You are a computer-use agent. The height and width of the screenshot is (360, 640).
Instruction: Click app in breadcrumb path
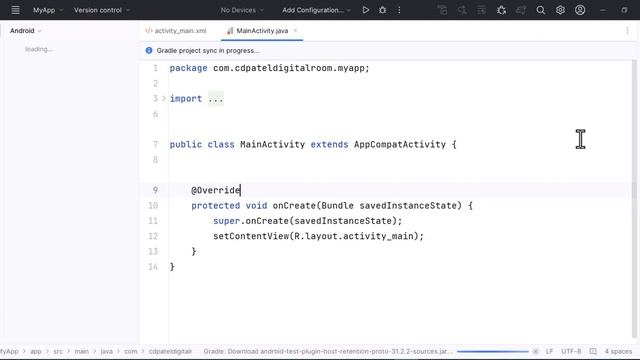point(36,351)
